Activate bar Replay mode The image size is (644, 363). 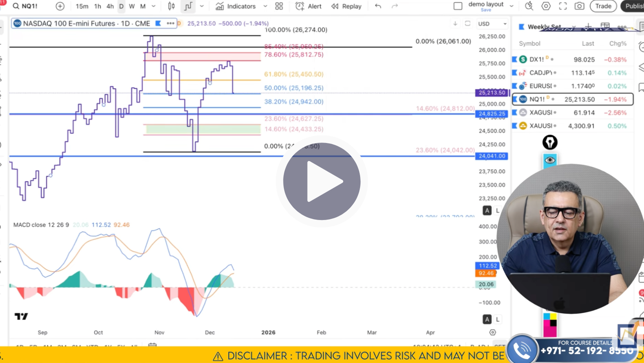(346, 6)
